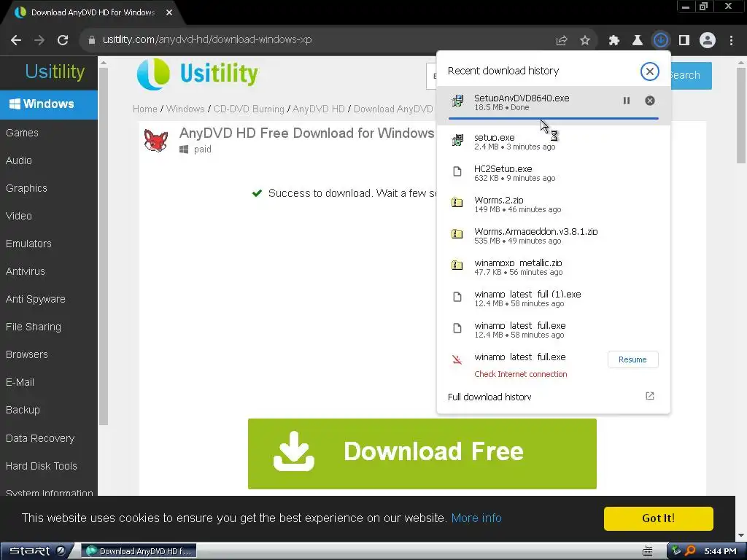Go back using browser back arrow

coord(16,40)
